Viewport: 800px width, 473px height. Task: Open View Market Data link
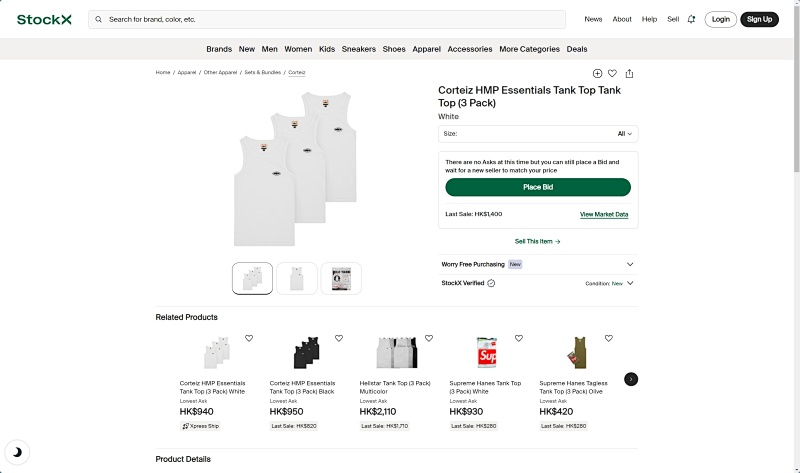(604, 214)
